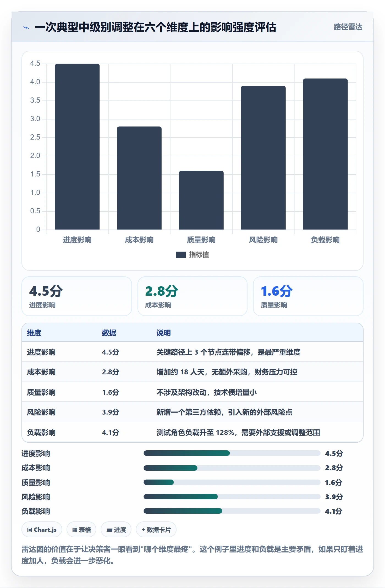
Task: Open the 4.5分 进度影响 stat card
Action: click(77, 296)
